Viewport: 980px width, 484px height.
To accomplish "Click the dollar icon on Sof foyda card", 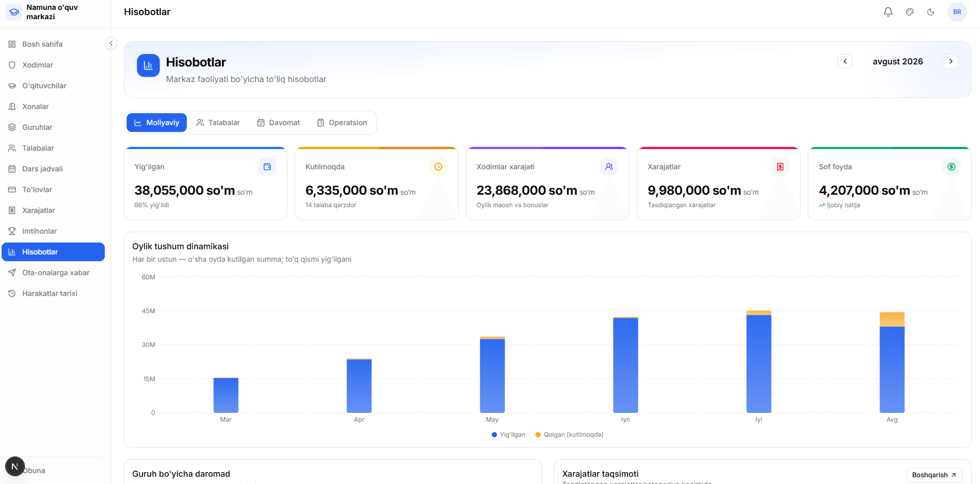I will pos(951,167).
